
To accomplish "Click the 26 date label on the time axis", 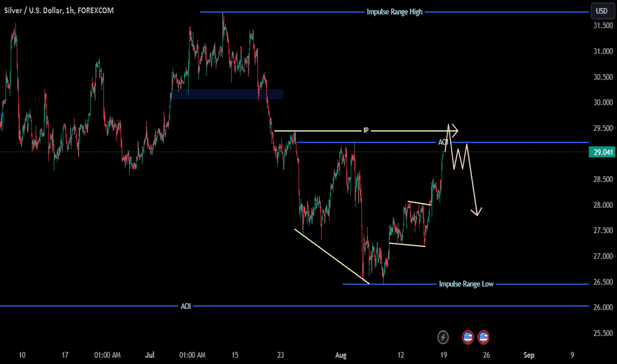I will [487, 355].
